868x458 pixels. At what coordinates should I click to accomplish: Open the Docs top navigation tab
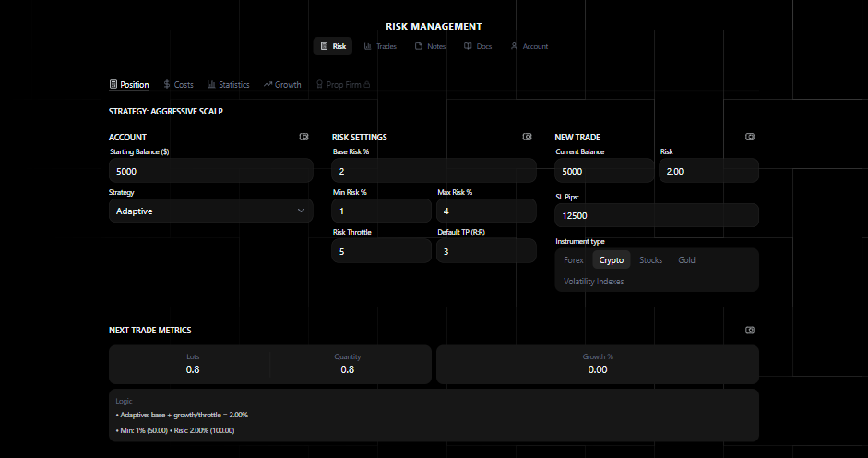(x=478, y=46)
